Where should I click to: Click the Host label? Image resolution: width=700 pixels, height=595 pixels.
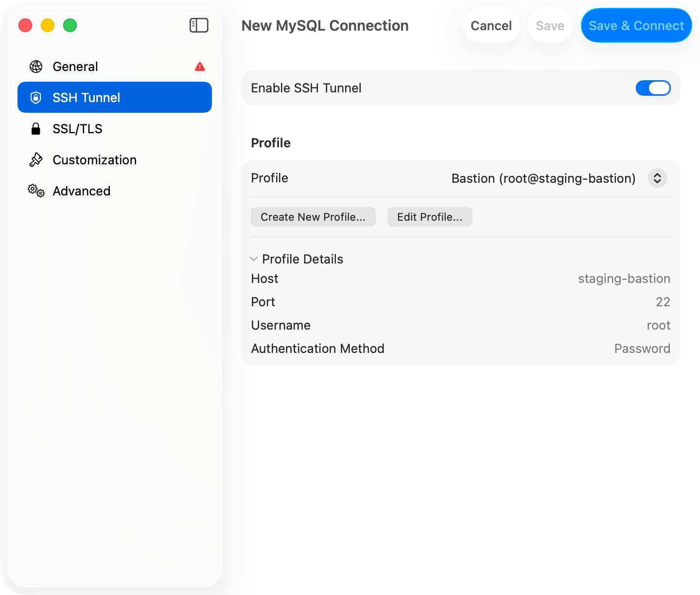pyautogui.click(x=265, y=279)
